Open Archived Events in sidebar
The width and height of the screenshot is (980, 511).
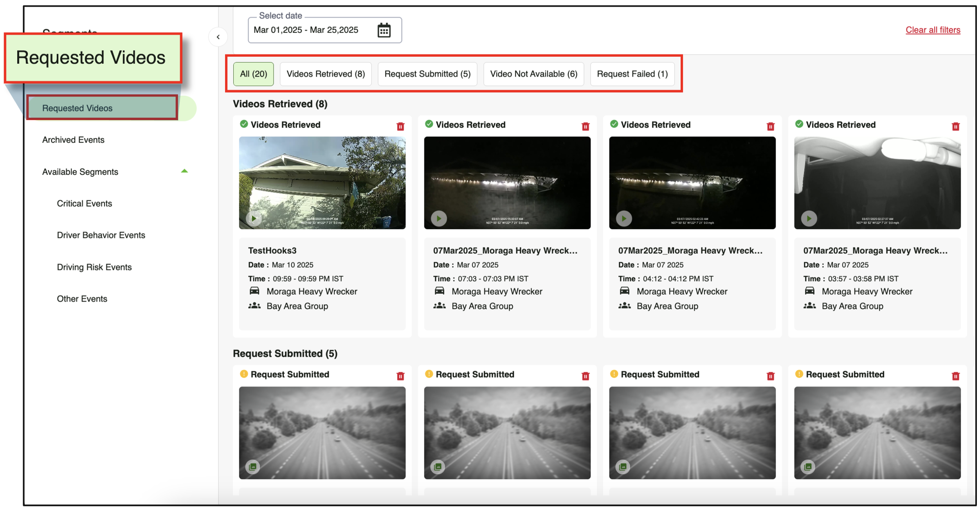click(x=73, y=140)
